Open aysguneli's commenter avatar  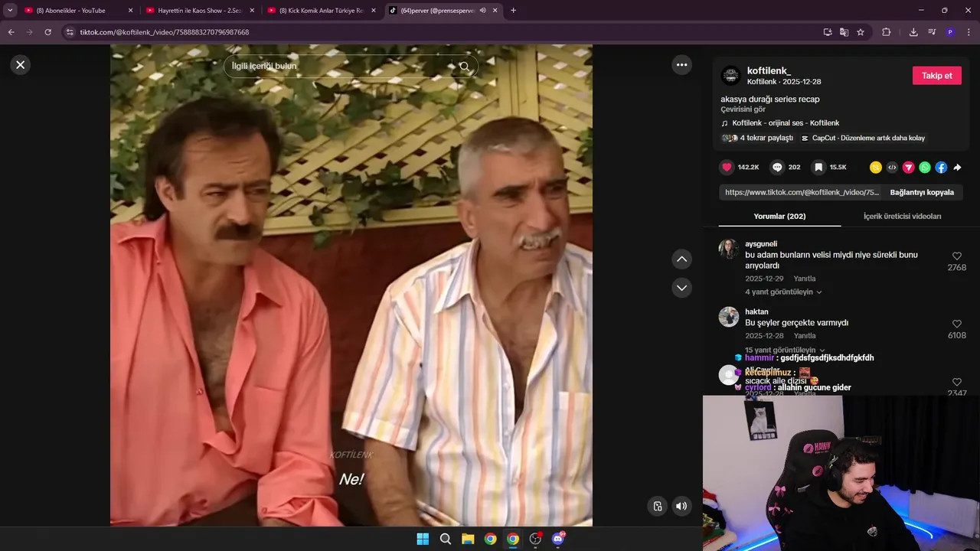(x=729, y=249)
